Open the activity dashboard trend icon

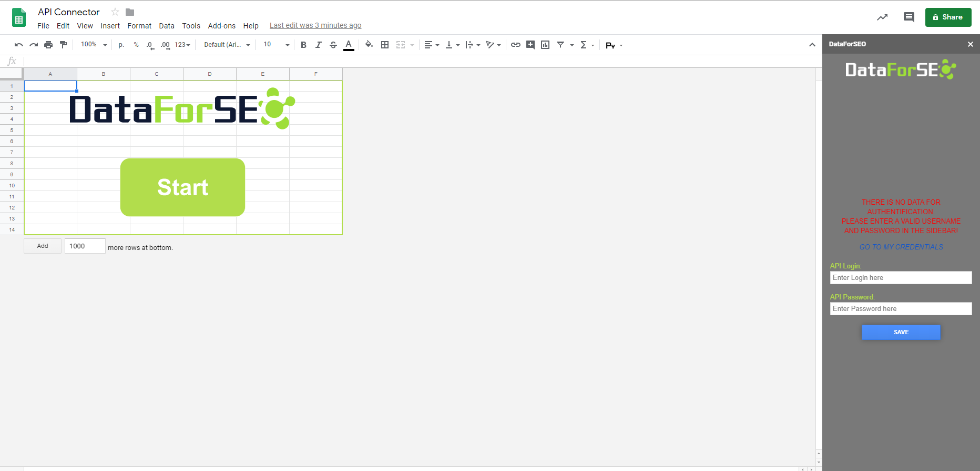882,17
